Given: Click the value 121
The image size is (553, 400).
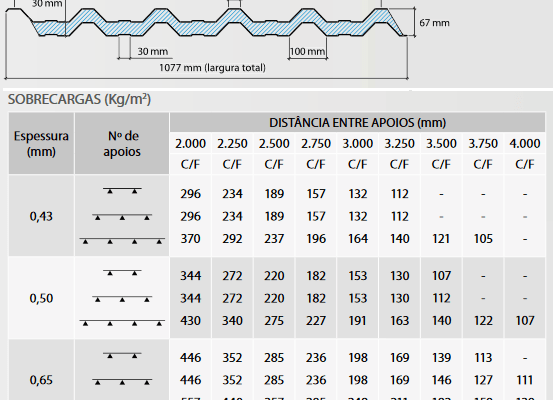Looking at the screenshot, I should click(441, 239).
